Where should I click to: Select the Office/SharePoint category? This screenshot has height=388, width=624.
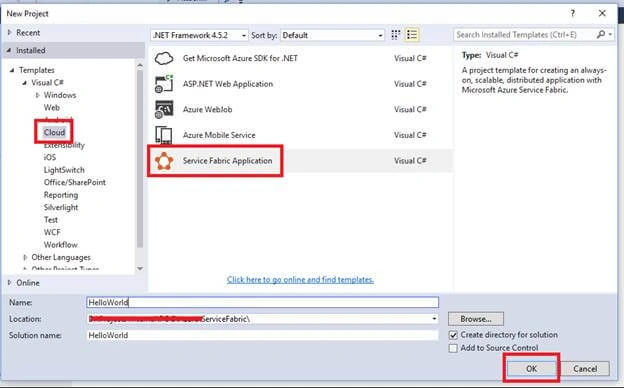tap(75, 182)
